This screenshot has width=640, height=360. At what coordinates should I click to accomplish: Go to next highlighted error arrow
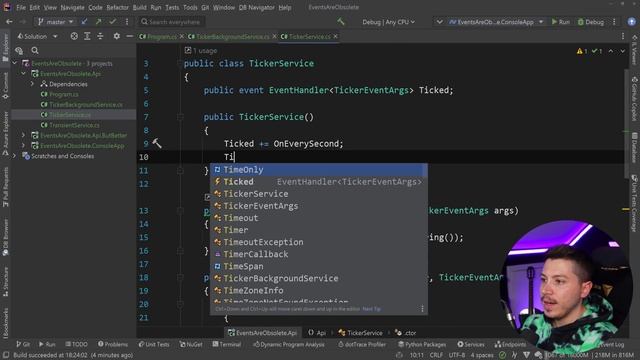point(622,51)
